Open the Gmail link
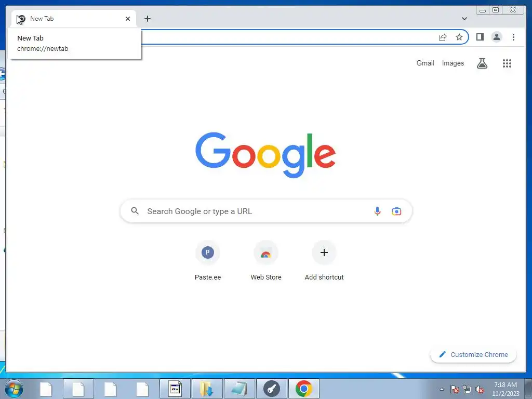The image size is (532, 399). coord(425,63)
